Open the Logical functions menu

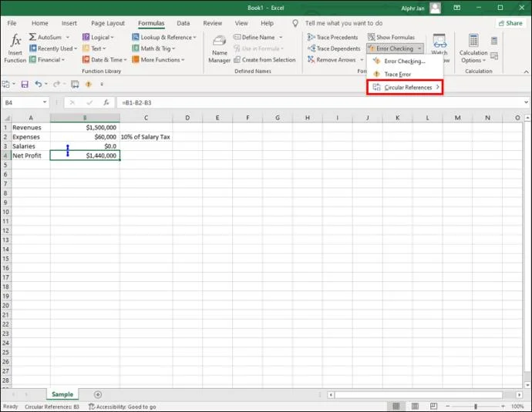[x=98, y=37]
